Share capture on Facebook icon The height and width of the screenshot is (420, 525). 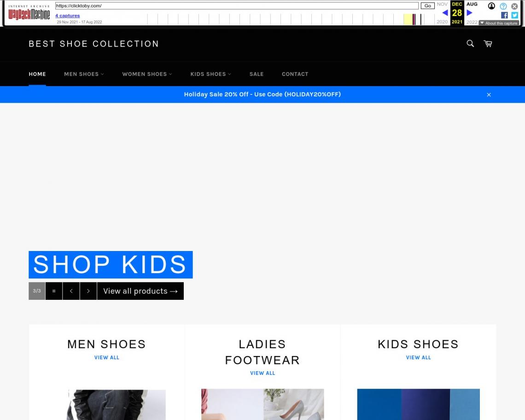504,15
